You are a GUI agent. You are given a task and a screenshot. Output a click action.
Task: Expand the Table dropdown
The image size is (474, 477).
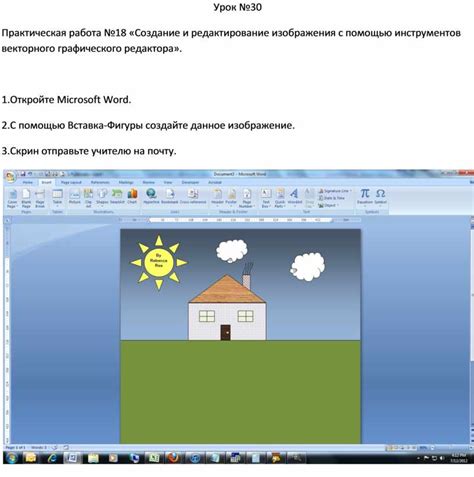[57, 197]
